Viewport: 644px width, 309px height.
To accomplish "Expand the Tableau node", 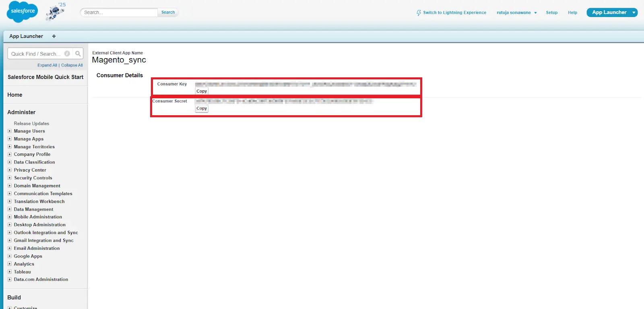I will point(10,272).
